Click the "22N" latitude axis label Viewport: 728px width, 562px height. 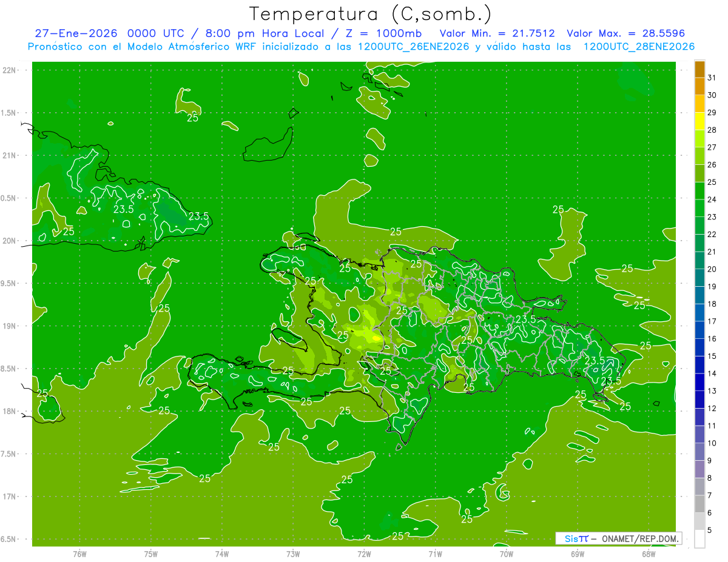[x=10, y=70]
